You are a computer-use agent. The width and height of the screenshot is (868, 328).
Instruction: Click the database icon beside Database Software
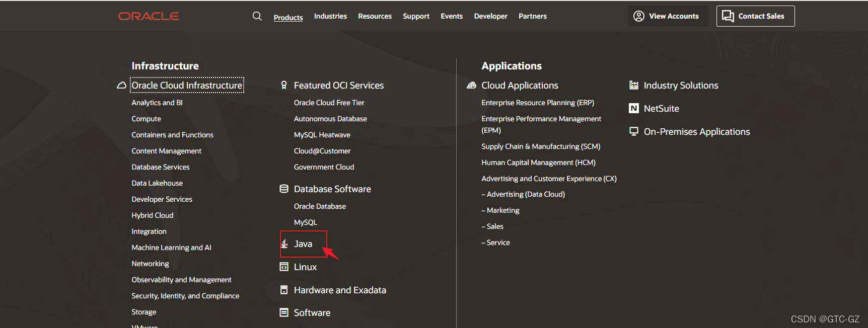click(284, 189)
